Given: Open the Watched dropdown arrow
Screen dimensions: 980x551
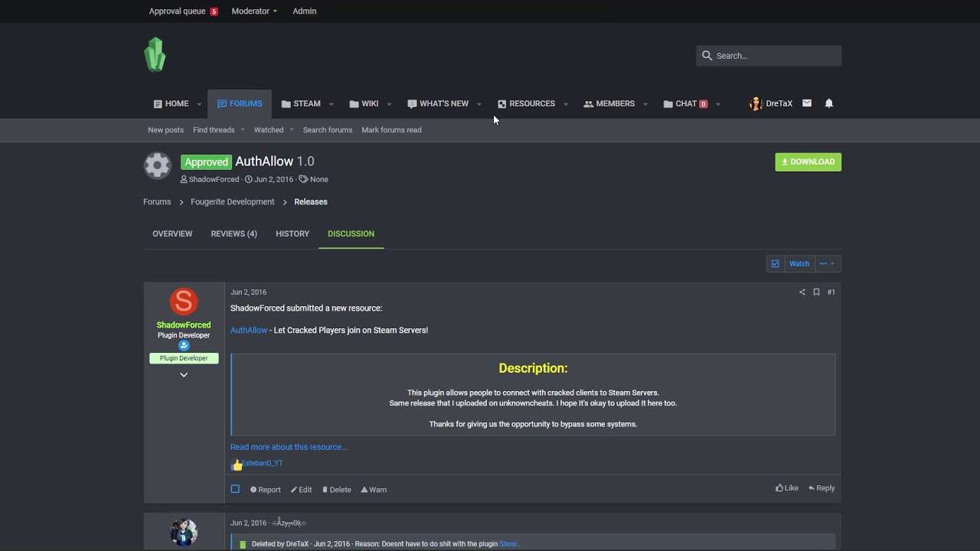Looking at the screenshot, I should pyautogui.click(x=292, y=130).
